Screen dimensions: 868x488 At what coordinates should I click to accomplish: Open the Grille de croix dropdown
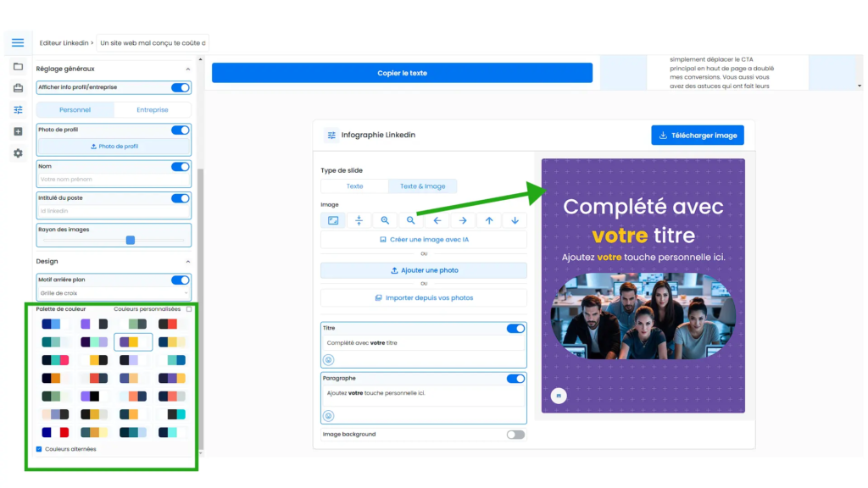click(x=114, y=293)
